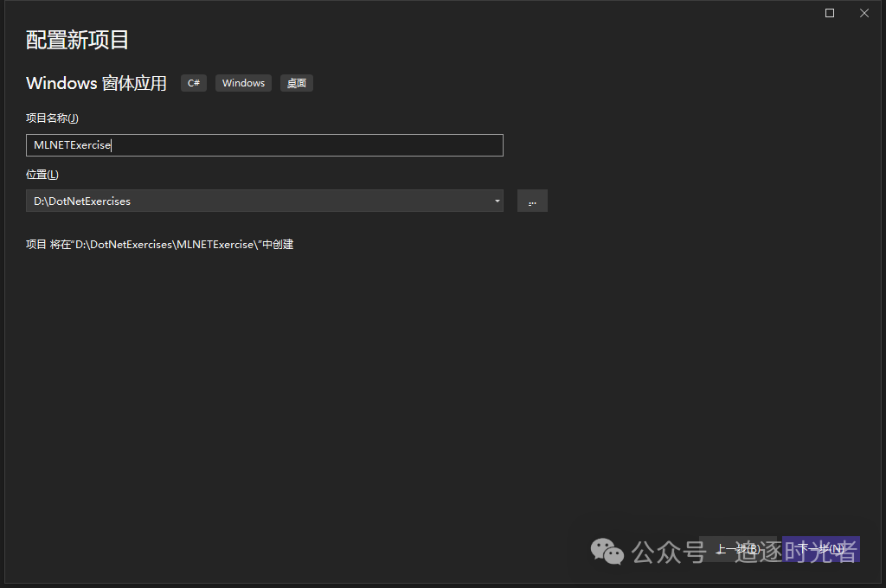This screenshot has width=886, height=588.
Task: Click the Windows platform tag
Action: pos(243,83)
